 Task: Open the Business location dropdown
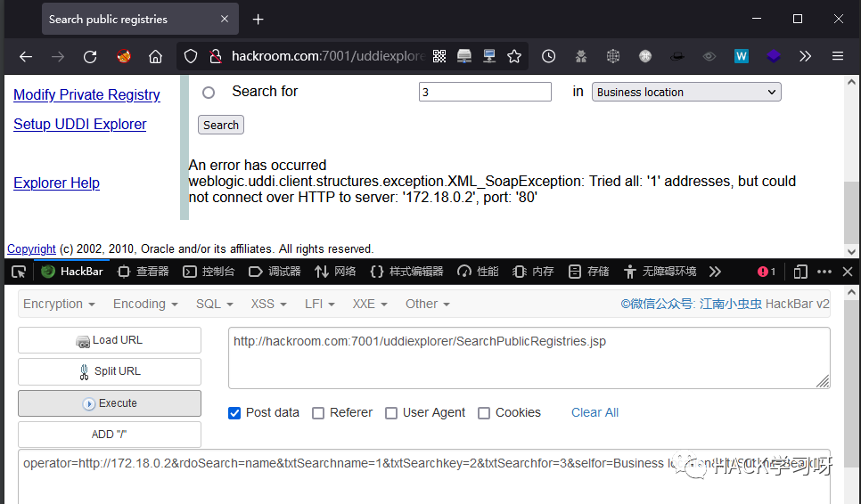pos(685,92)
